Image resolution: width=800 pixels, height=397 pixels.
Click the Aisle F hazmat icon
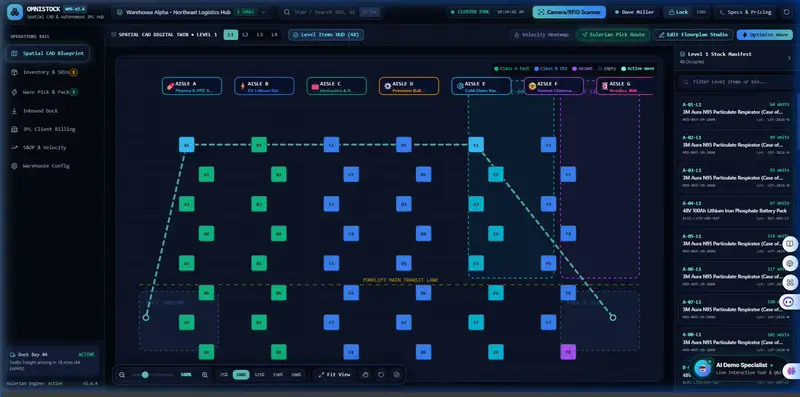click(x=533, y=86)
